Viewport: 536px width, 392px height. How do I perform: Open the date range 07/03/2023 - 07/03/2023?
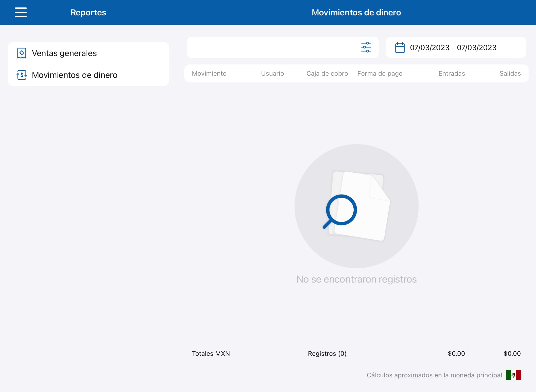click(x=456, y=47)
